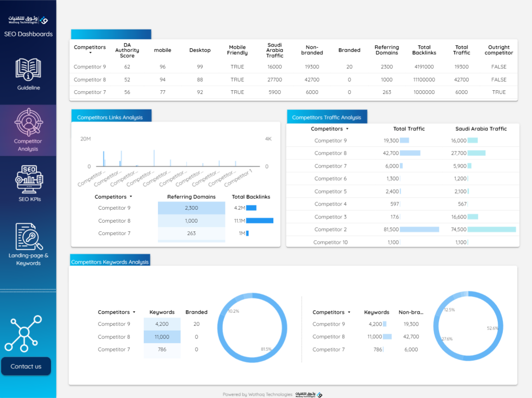Image resolution: width=532 pixels, height=398 pixels.
Task: Open the Guideline section via the book icon
Action: [28, 67]
